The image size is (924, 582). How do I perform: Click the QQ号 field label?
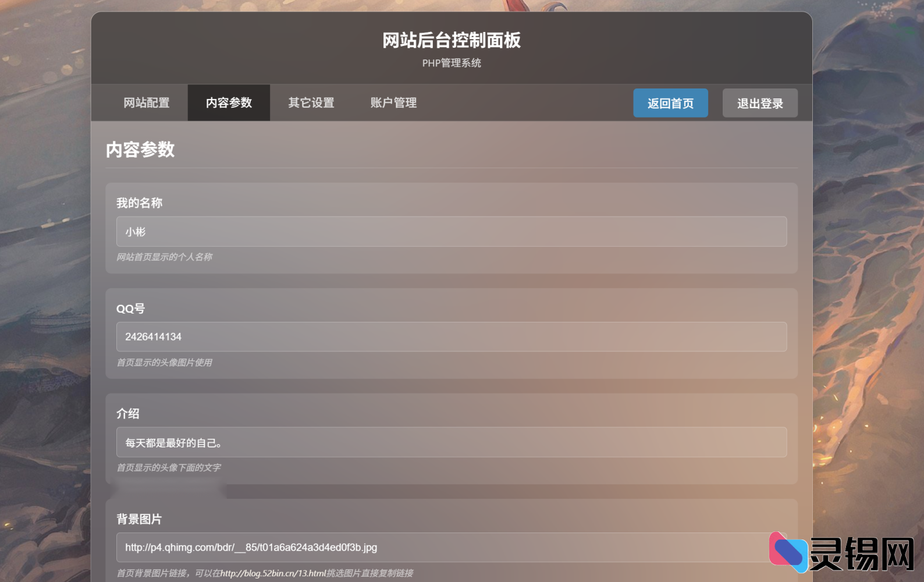[131, 308]
